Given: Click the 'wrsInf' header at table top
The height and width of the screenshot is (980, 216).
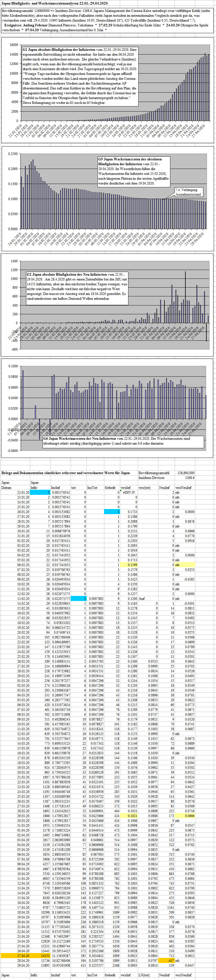Looking at the screenshot, I should click(126, 487).
